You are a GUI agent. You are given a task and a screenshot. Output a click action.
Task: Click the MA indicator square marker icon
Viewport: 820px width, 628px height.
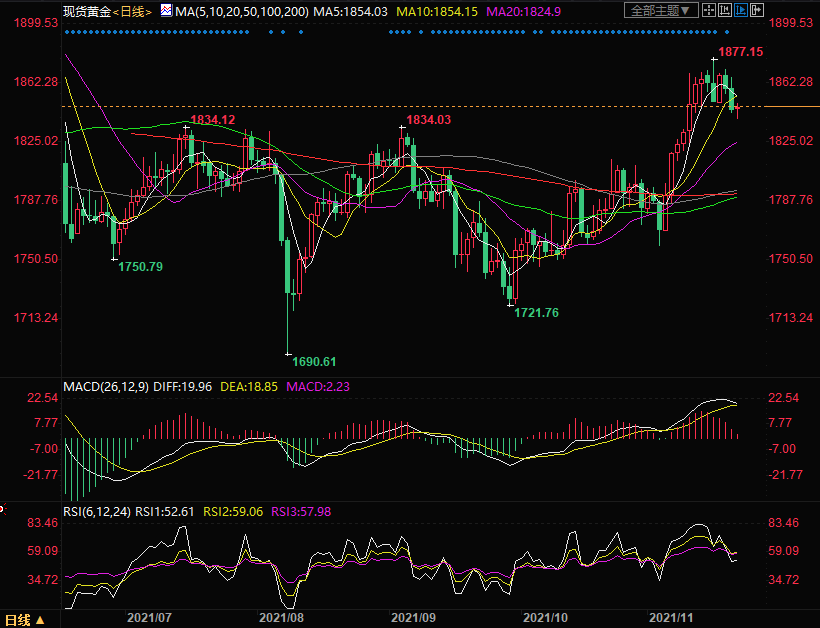pyautogui.click(x=166, y=10)
